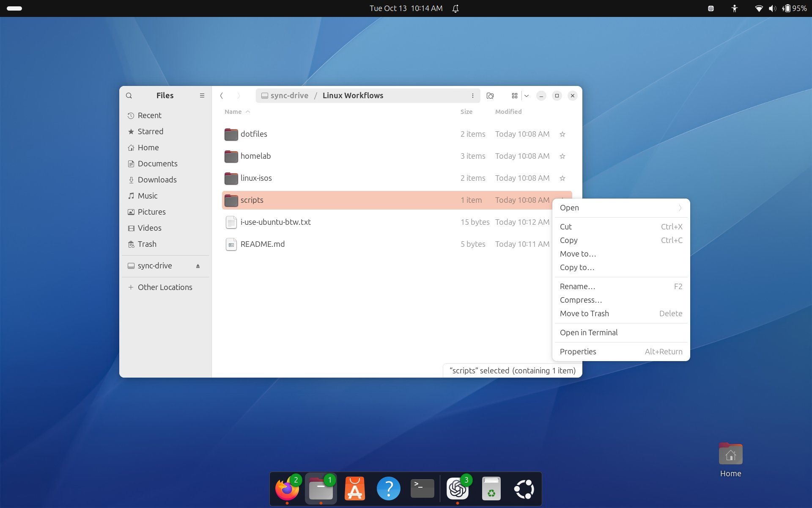Go forward with the forward arrow

[239, 96]
